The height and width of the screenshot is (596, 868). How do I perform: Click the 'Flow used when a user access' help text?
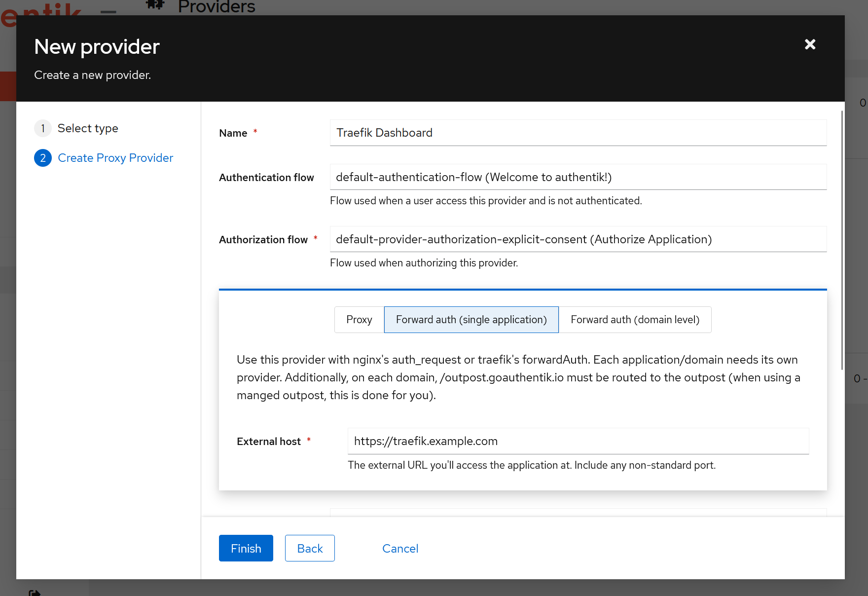pyautogui.click(x=486, y=201)
